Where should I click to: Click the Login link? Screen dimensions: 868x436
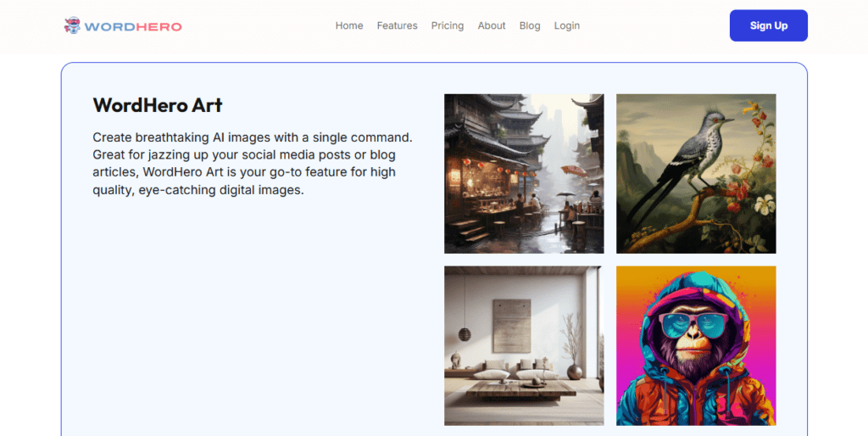tap(567, 25)
